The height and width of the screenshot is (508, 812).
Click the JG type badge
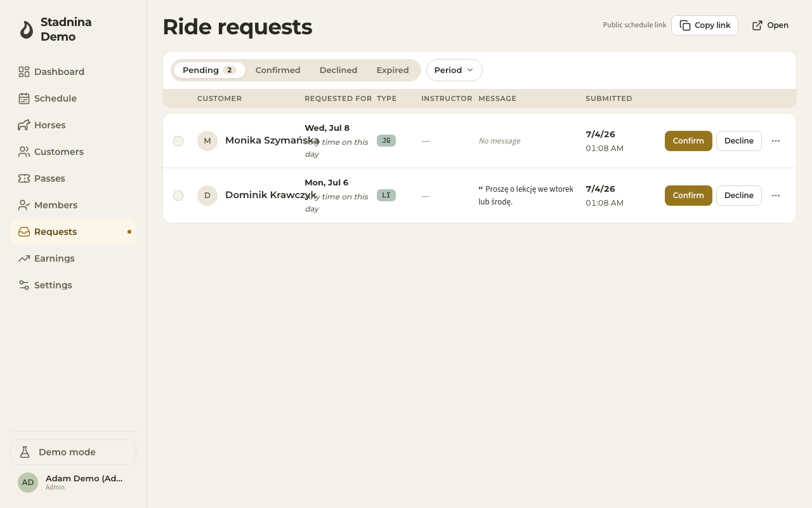(386, 141)
